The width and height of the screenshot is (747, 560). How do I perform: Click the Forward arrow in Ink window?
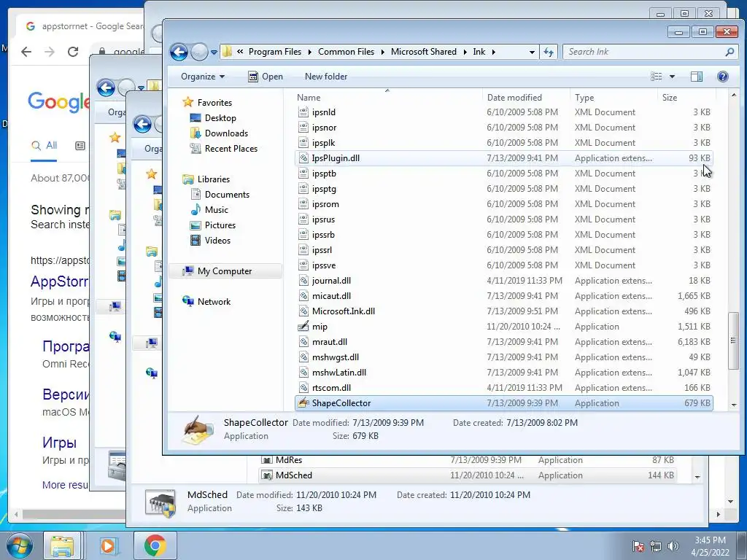pos(199,52)
